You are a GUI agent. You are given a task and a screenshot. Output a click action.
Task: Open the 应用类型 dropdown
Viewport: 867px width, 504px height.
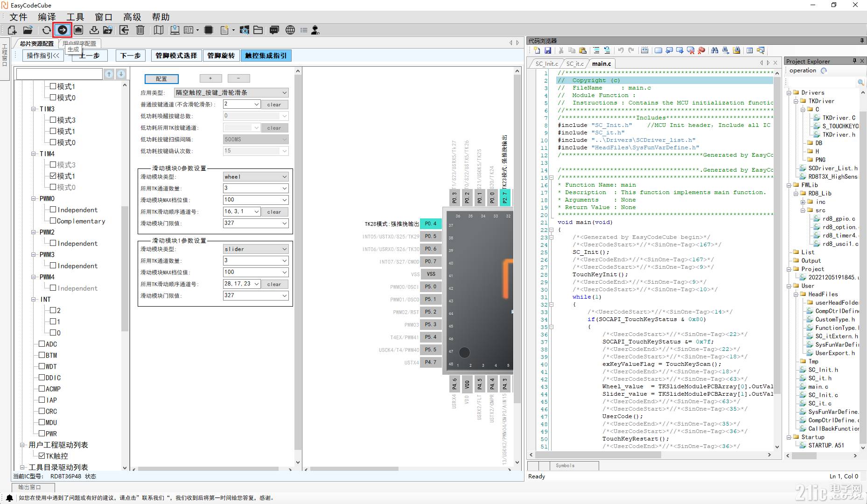coord(231,93)
